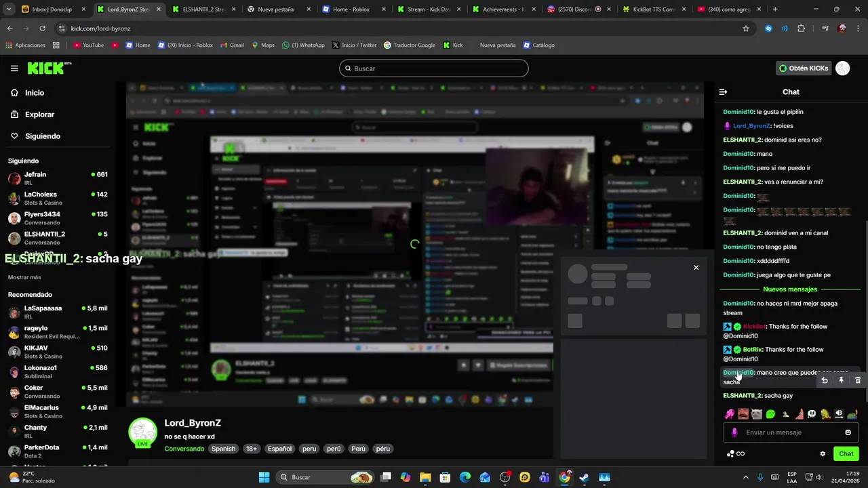Insert the pink squid emote
868x488 pixels.
click(730, 414)
